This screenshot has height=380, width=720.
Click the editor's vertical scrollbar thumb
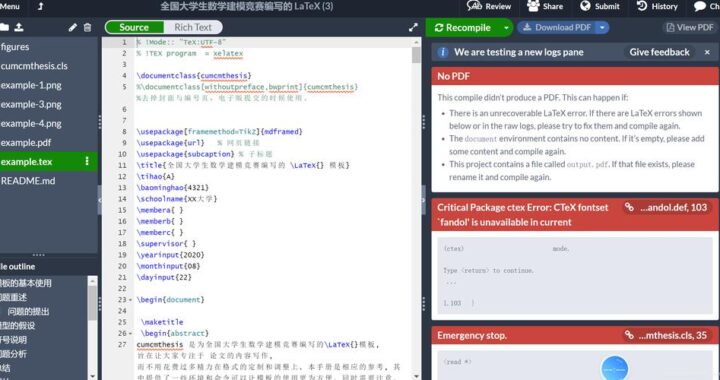point(416,55)
